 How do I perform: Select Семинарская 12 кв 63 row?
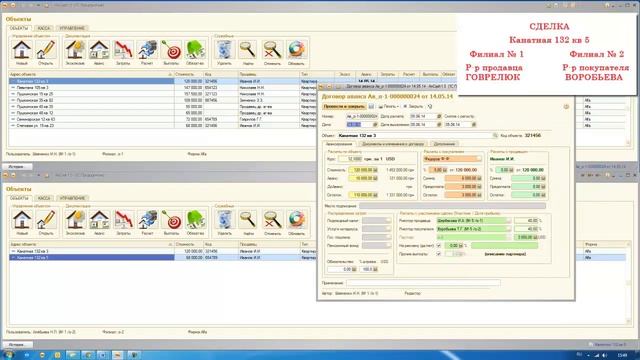click(162, 119)
